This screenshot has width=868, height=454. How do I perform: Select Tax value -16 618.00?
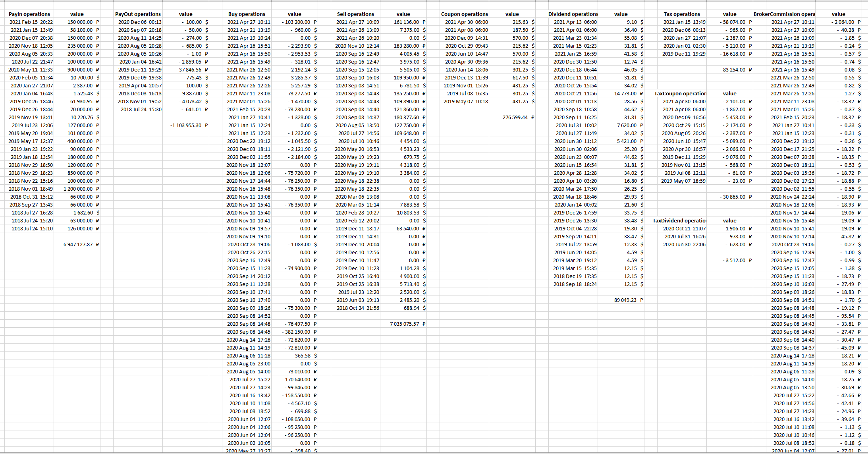(x=730, y=54)
